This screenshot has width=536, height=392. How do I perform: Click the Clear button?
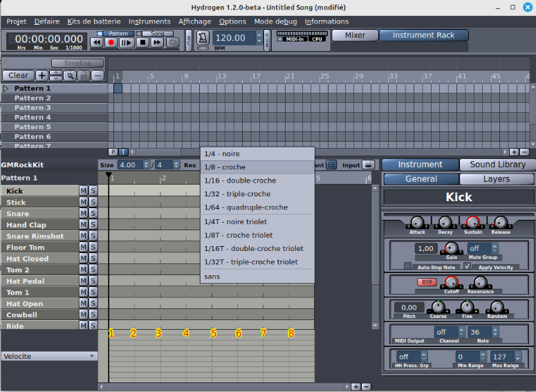(18, 75)
